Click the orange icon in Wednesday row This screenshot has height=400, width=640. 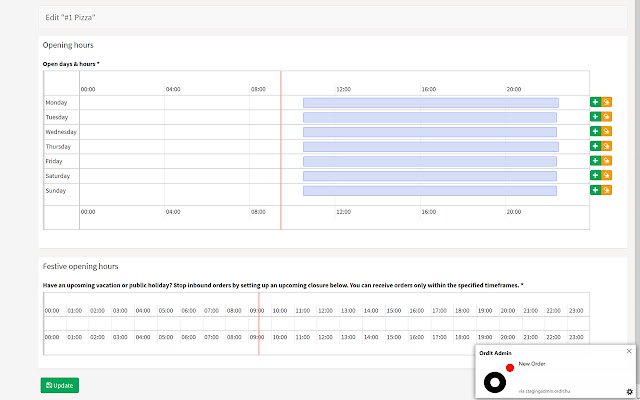[x=606, y=131]
